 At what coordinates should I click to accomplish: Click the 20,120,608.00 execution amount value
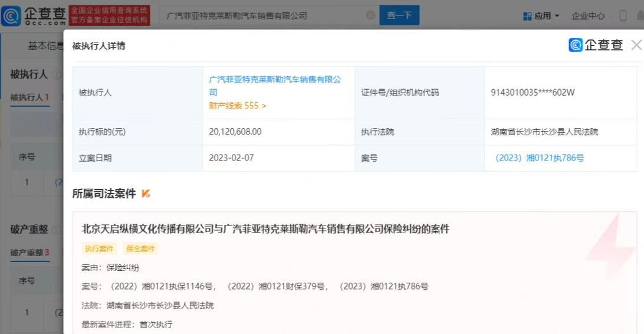(x=235, y=132)
